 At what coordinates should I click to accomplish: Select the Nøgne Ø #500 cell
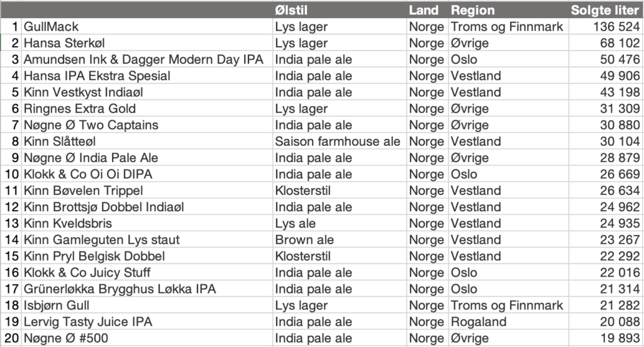(x=62, y=338)
